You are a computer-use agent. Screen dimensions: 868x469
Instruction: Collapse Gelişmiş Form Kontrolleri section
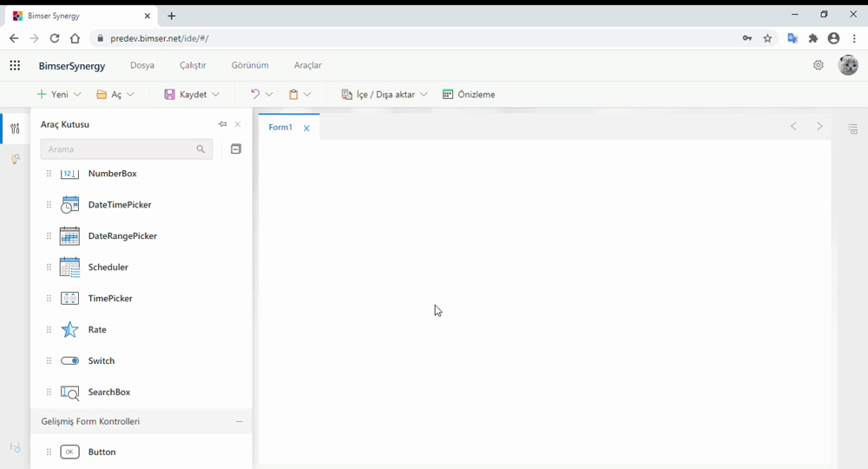coord(239,422)
